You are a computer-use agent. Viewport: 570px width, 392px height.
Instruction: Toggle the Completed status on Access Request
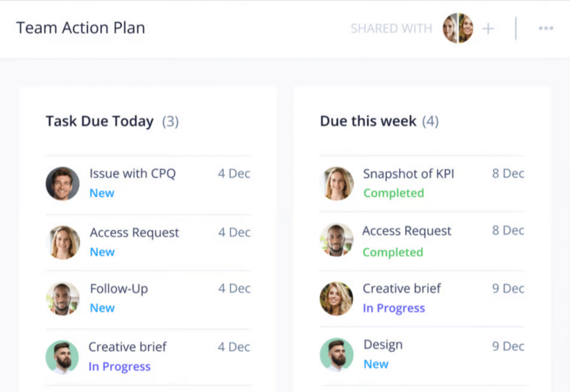(393, 252)
